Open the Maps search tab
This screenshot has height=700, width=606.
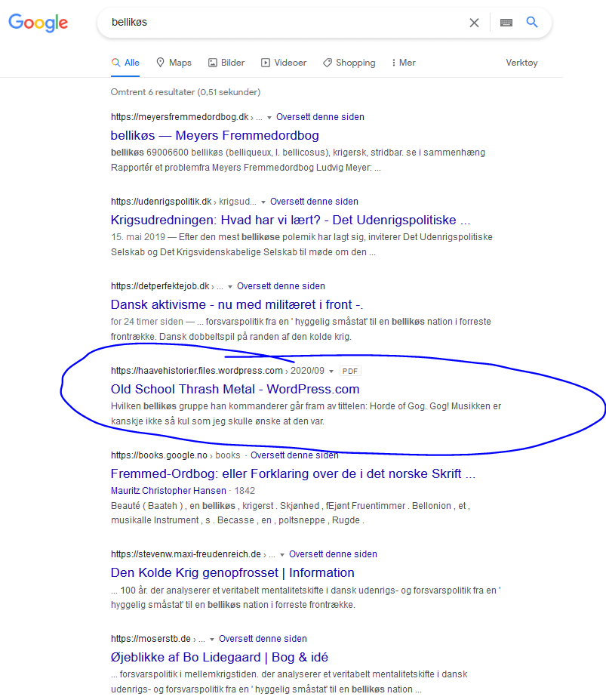pos(174,63)
